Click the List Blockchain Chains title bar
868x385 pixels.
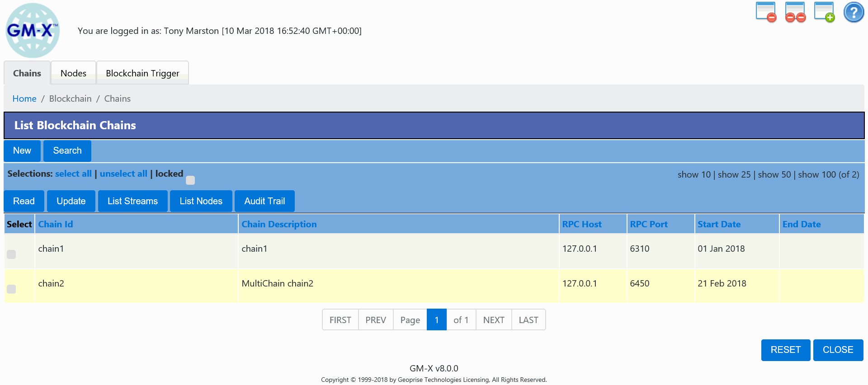pyautogui.click(x=434, y=125)
